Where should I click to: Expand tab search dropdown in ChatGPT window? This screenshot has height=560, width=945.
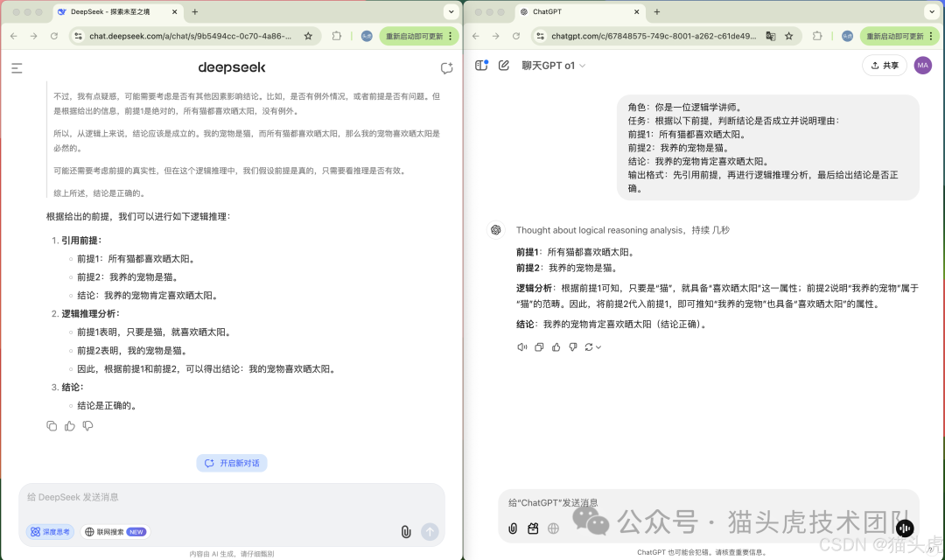pyautogui.click(x=932, y=11)
